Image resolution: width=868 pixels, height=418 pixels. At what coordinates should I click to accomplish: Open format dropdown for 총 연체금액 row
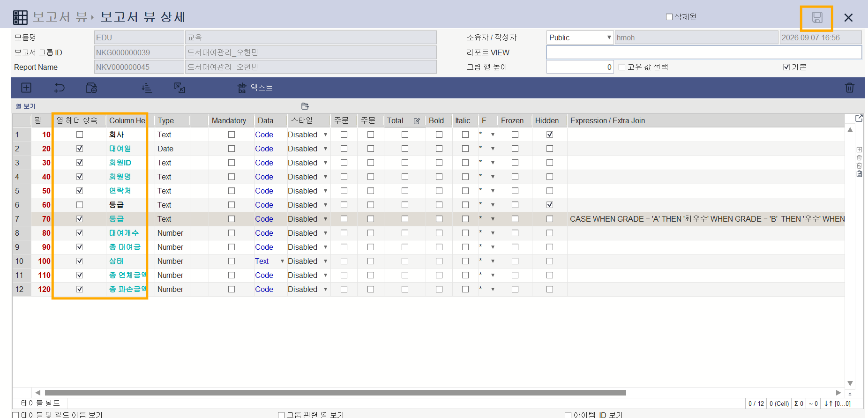493,275
